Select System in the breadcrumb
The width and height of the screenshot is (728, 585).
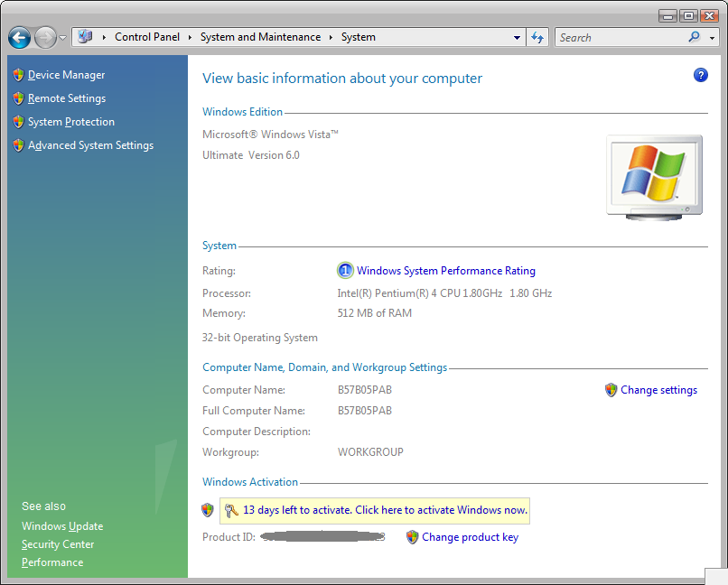coord(359,37)
